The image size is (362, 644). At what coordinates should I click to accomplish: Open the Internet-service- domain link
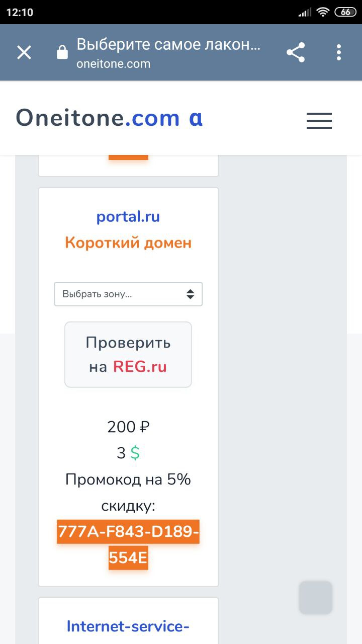click(x=128, y=626)
